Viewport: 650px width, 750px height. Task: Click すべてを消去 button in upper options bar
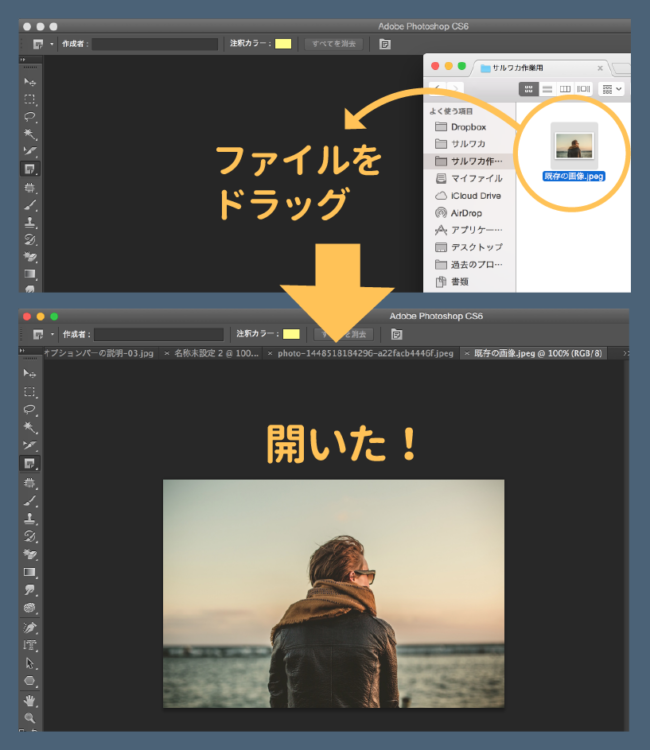334,44
